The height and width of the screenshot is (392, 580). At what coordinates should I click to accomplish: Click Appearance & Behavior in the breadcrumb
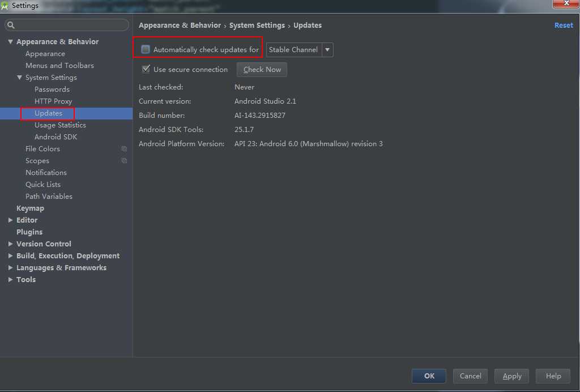(x=180, y=25)
